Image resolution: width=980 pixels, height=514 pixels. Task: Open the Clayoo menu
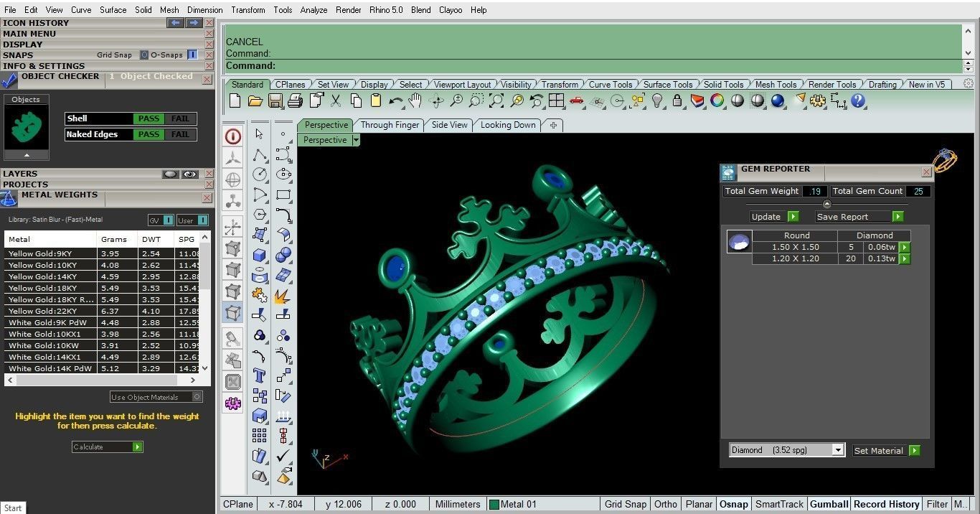451,10
